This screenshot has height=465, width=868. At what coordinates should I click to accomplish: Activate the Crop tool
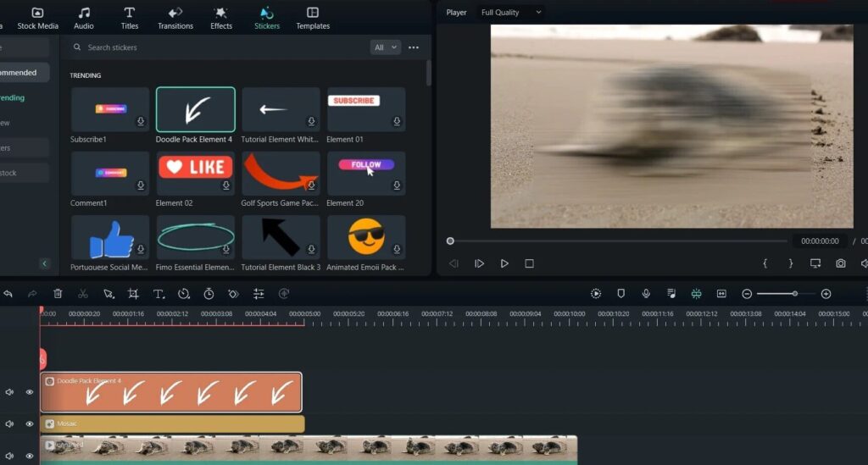[x=133, y=294]
